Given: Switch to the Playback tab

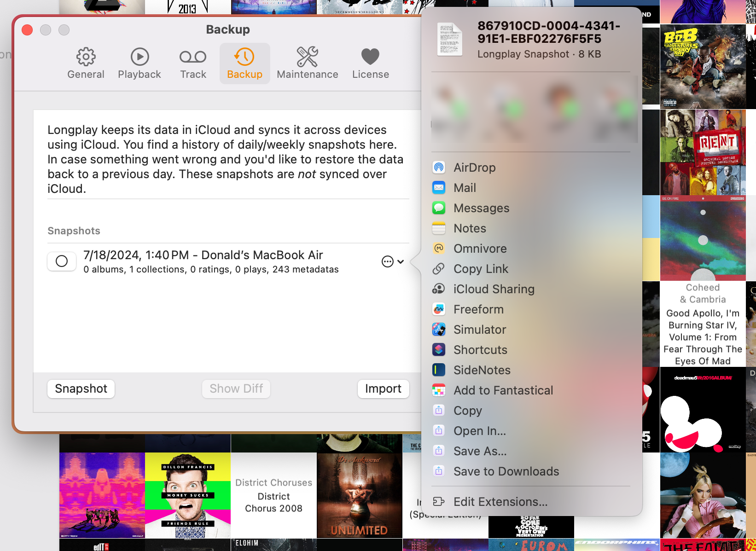Looking at the screenshot, I should [140, 64].
